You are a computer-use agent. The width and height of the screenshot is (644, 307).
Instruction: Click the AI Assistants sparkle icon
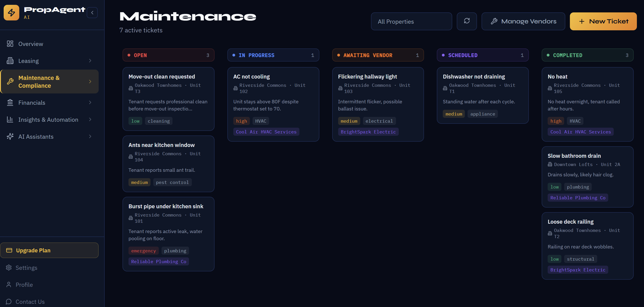(10, 137)
